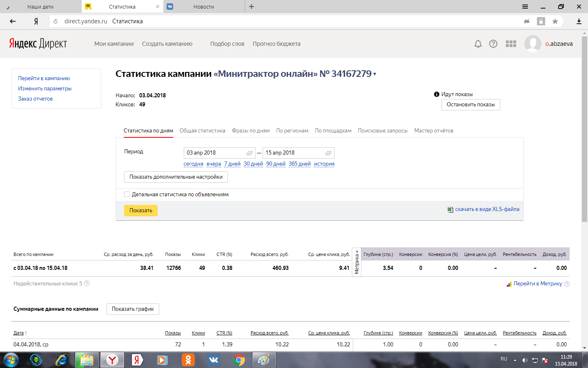Viewport: 588px width, 368px height.
Task: Click the user avatar for o.abzaeva
Action: click(532, 44)
